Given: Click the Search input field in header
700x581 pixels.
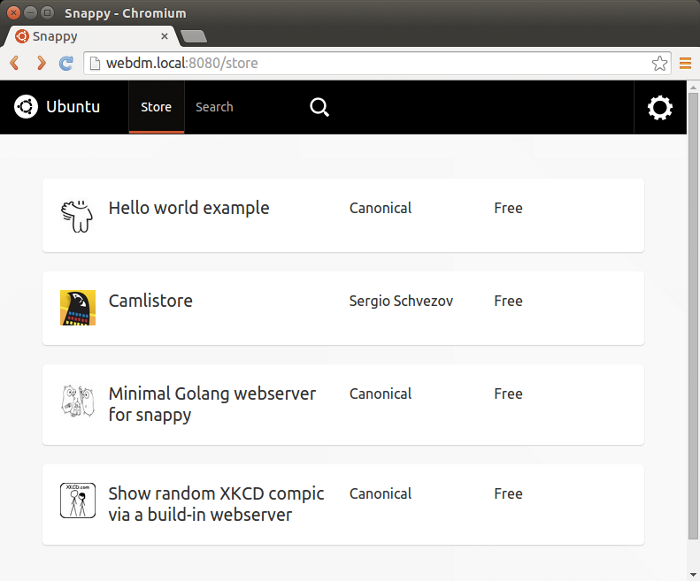Looking at the screenshot, I should pyautogui.click(x=240, y=107).
